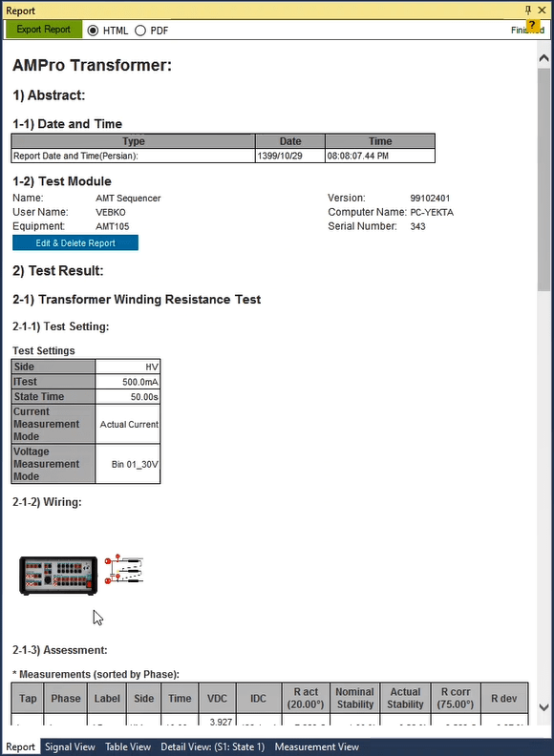554x756 pixels.
Task: Click the Actual Stability column header
Action: 405,698
